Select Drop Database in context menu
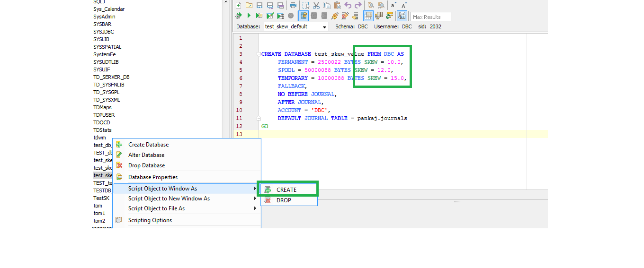The image size is (644, 268). (x=187, y=165)
